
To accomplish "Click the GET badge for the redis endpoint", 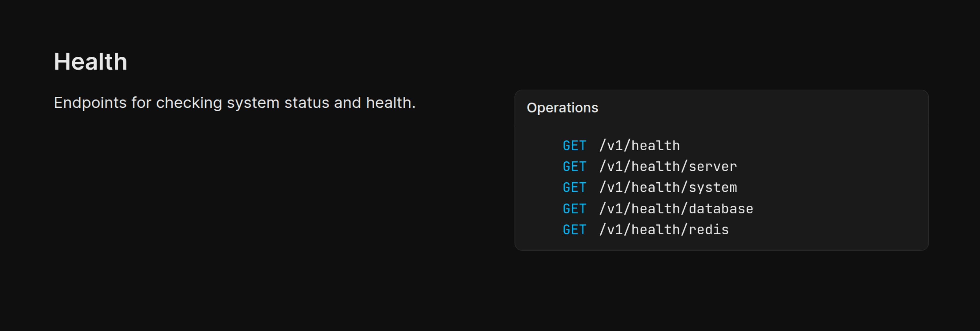I will point(574,230).
